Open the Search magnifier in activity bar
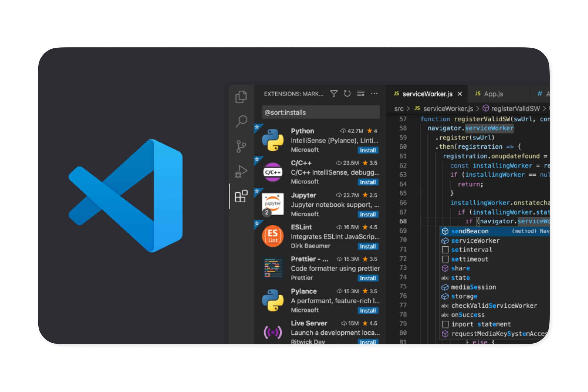Screen dimensions: 588x392 241,121
